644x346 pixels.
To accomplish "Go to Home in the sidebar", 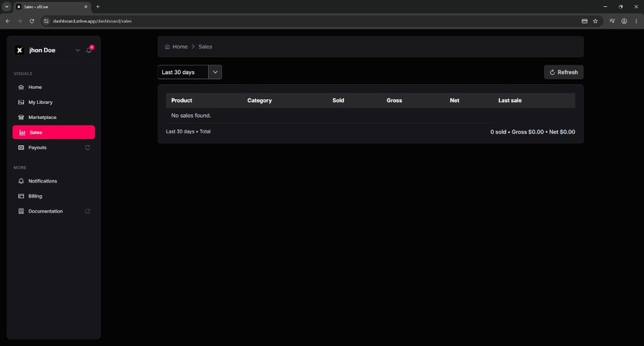I will tap(53, 87).
